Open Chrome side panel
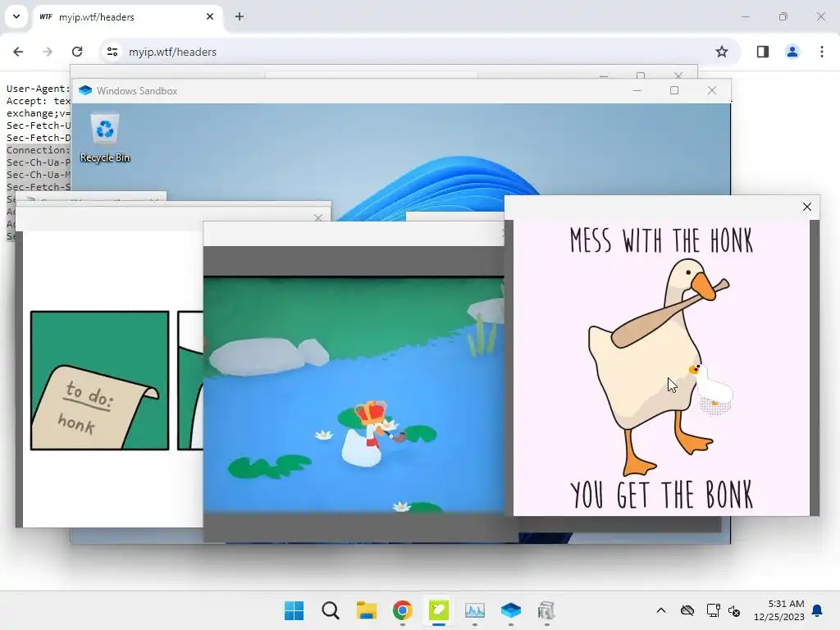The height and width of the screenshot is (630, 840). [x=762, y=52]
